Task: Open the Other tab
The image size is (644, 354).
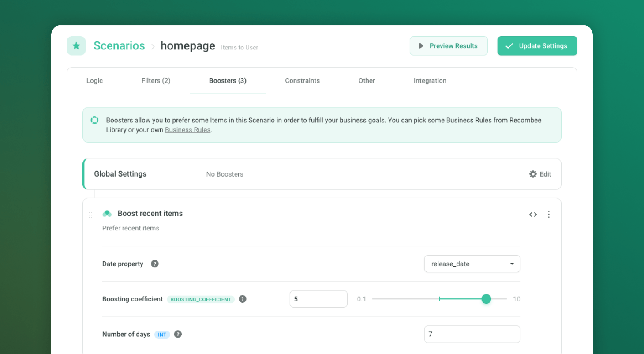Action: 367,81
